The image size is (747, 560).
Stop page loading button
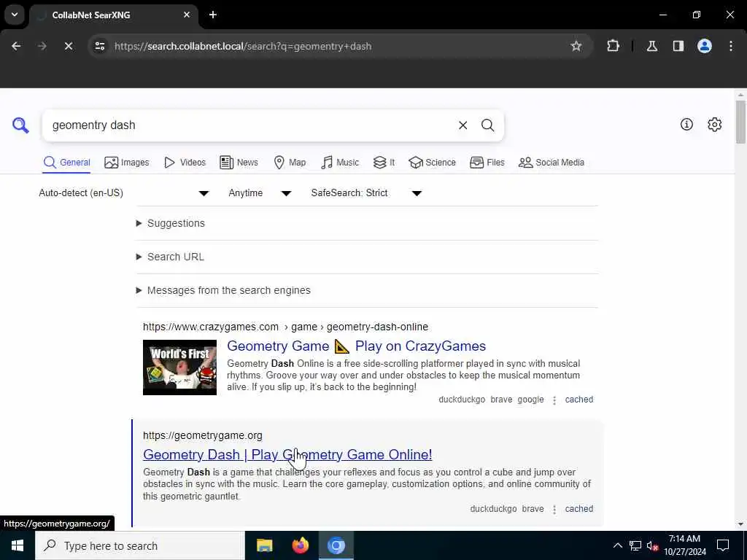[x=68, y=46]
